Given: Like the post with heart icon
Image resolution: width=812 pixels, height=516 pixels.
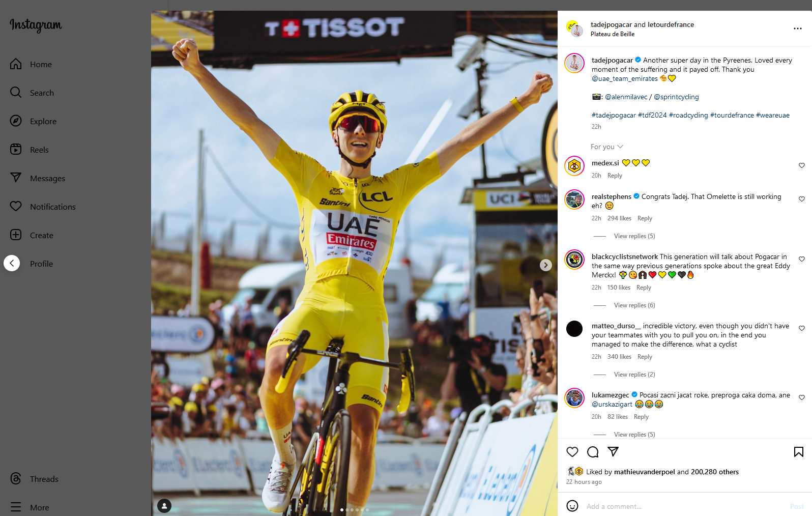Looking at the screenshot, I should [572, 452].
